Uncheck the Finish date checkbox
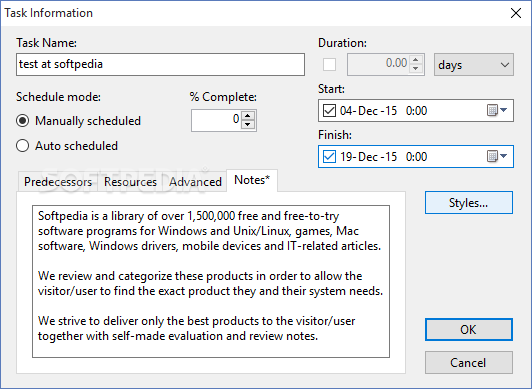The height and width of the screenshot is (389, 532). pyautogui.click(x=329, y=157)
